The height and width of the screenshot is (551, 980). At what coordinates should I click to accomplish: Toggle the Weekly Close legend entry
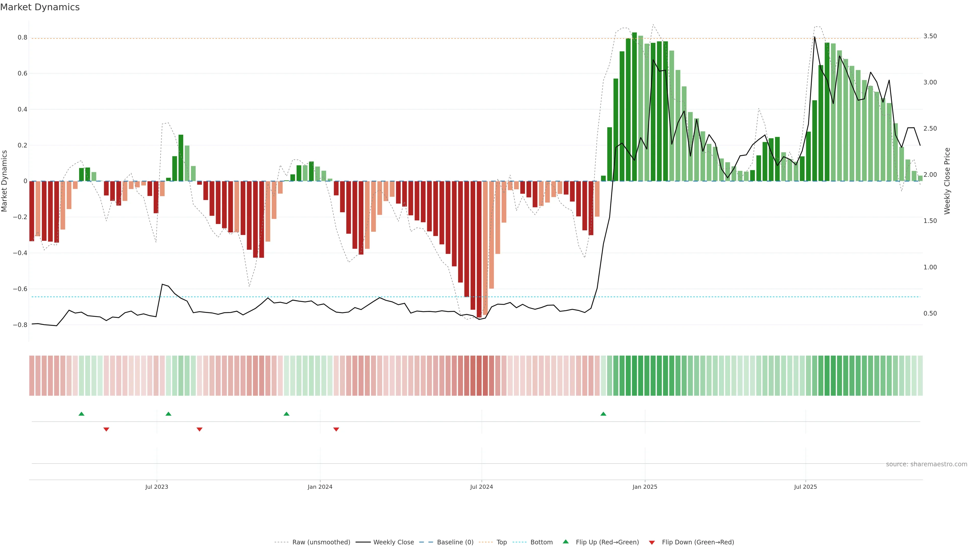[x=393, y=542]
